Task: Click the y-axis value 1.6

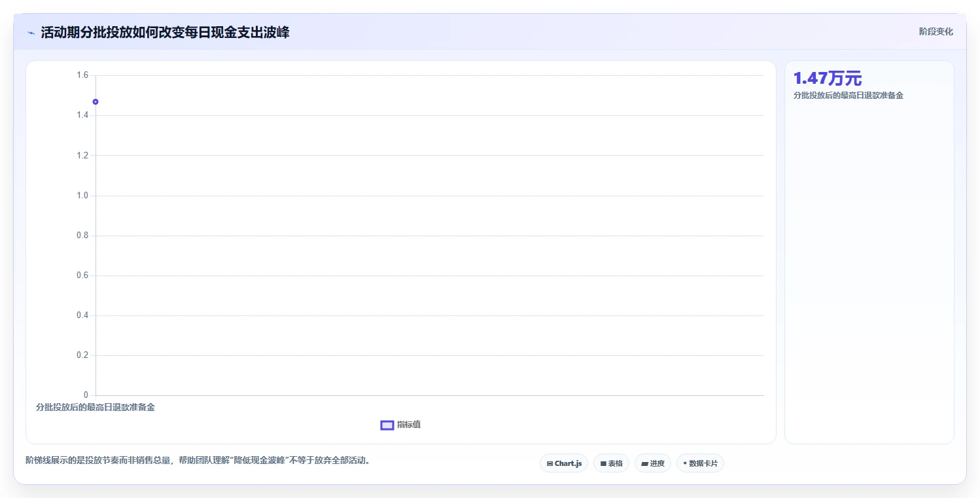Action: click(x=82, y=75)
